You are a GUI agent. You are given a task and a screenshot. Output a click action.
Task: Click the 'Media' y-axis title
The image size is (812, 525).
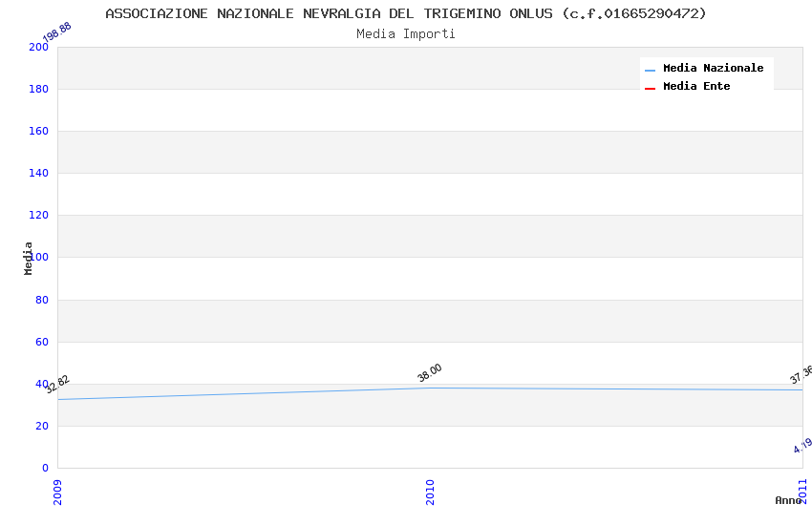[x=28, y=258]
